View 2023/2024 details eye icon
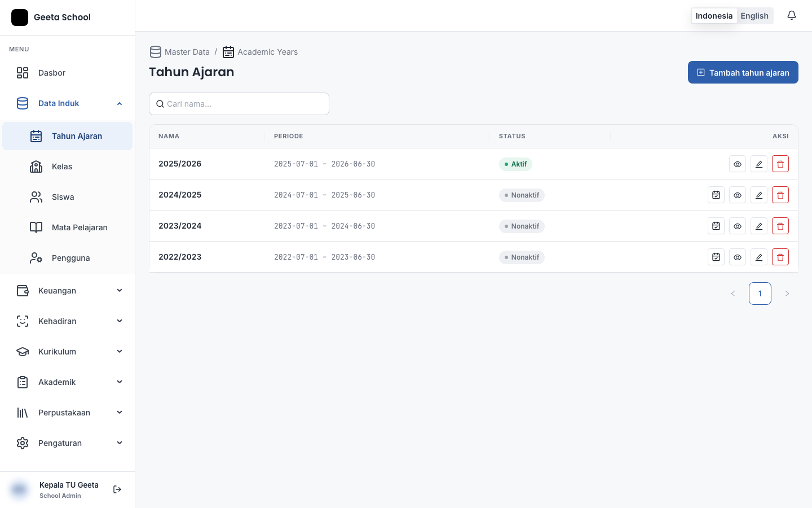The height and width of the screenshot is (508, 812). point(738,226)
